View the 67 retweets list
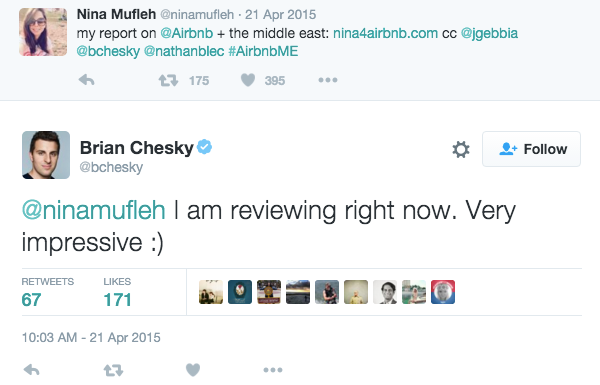The image size is (600, 385). click(47, 292)
